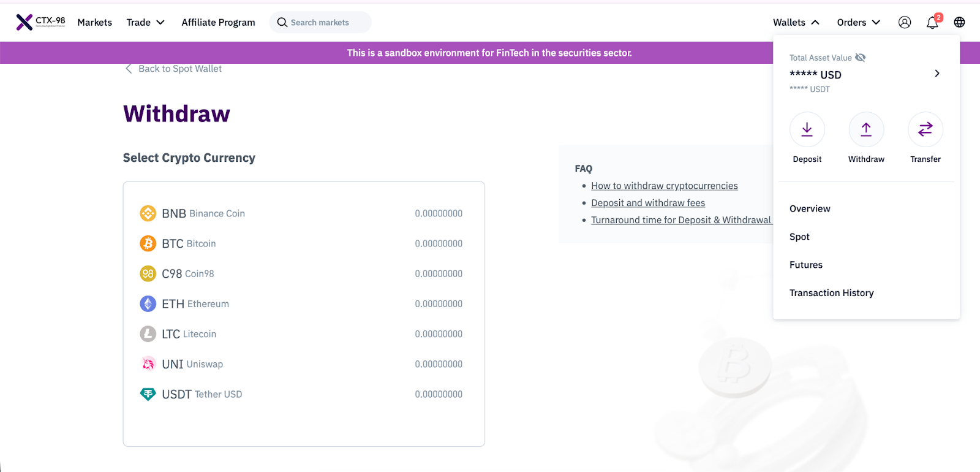Click the hidden ***** USDT value
This screenshot has width=980, height=472.
[x=810, y=89]
